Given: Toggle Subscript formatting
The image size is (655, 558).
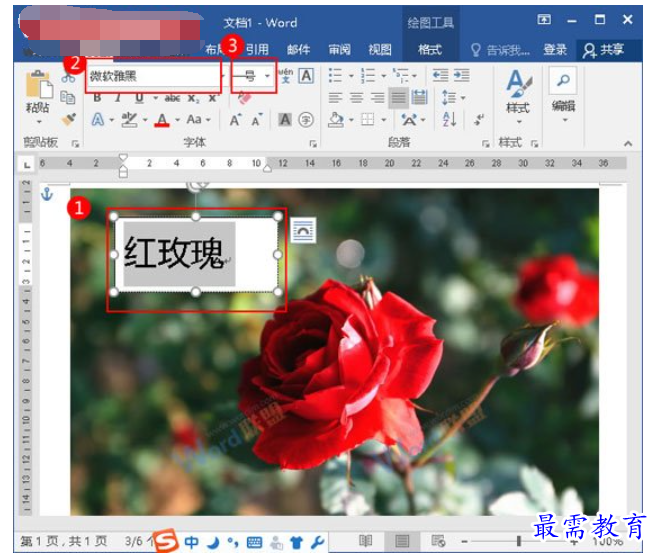Looking at the screenshot, I should [193, 98].
